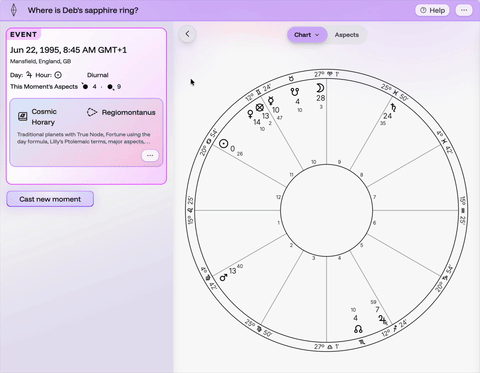Viewport: 480px width, 373px height.
Task: Click the EVENT badge label
Action: (x=23, y=35)
